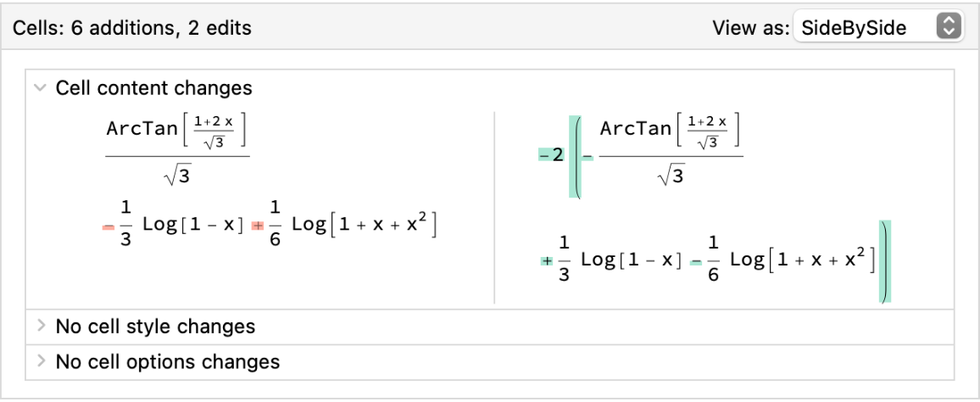The image size is (980, 402).
Task: Click the green-highlighted "-2" in right pane
Action: click(x=551, y=155)
